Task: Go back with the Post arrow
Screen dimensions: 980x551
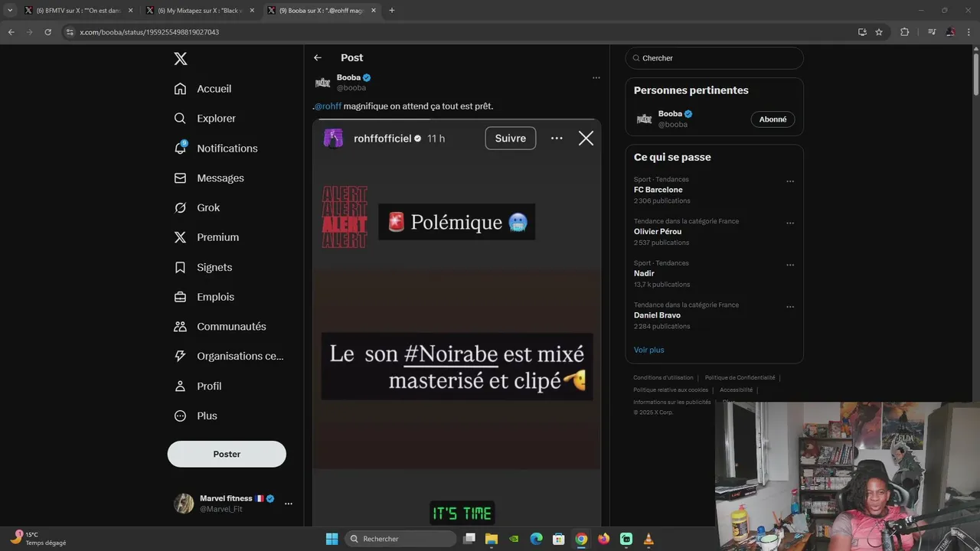Action: (x=318, y=57)
